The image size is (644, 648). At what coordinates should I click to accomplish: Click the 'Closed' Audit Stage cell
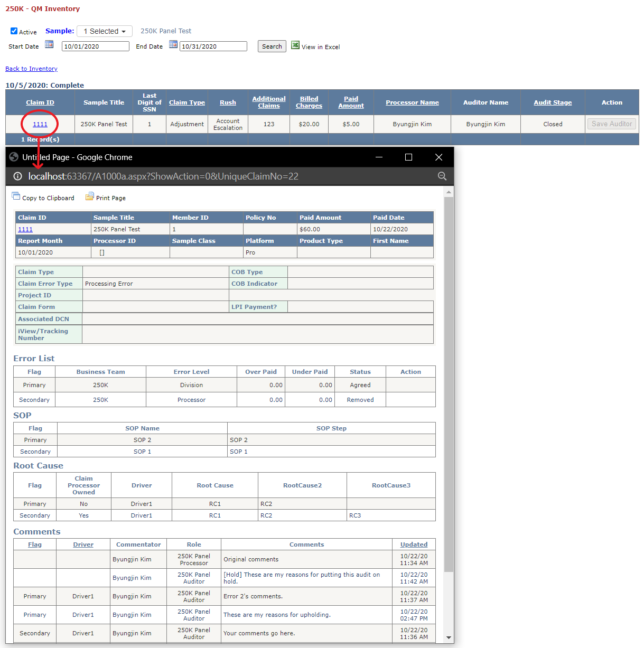pyautogui.click(x=553, y=124)
